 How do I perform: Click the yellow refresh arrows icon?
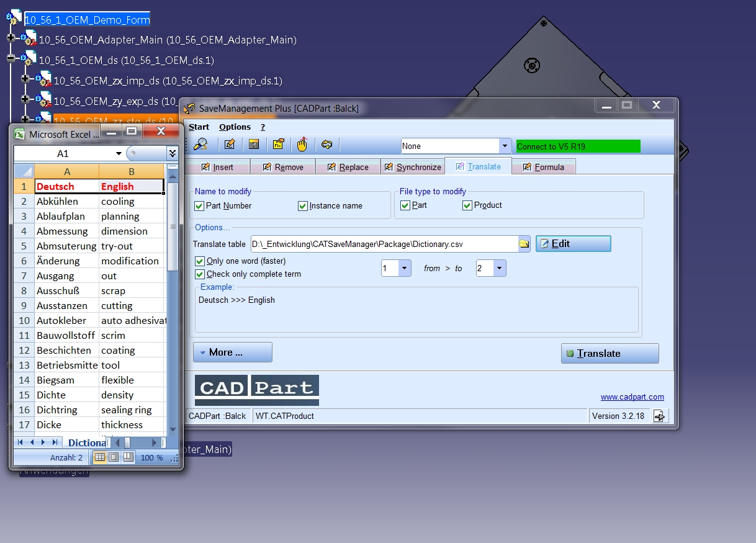click(x=327, y=145)
